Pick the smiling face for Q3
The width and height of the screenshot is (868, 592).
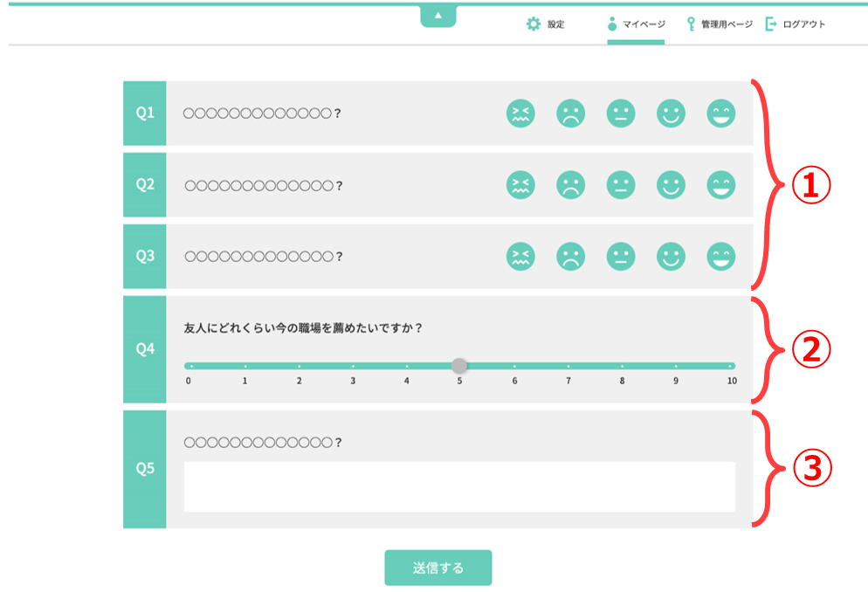671,257
